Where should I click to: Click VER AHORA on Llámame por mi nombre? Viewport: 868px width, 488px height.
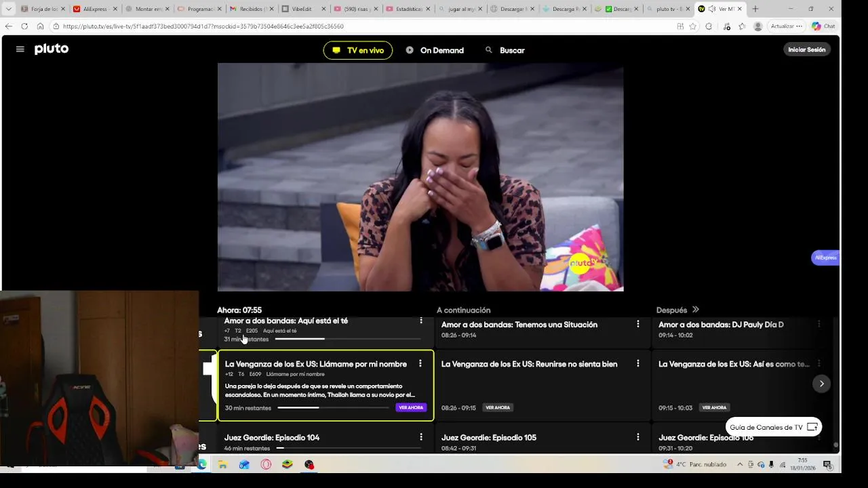point(411,407)
